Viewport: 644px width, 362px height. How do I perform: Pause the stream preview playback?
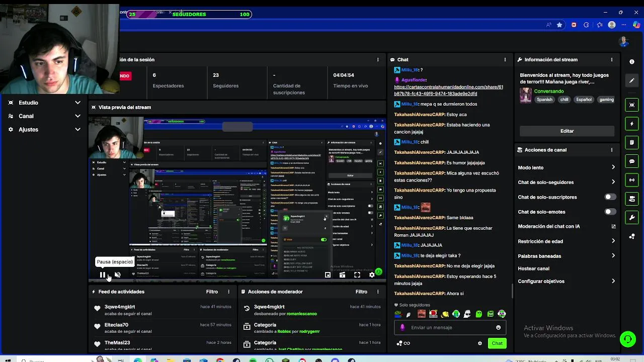pos(103,275)
